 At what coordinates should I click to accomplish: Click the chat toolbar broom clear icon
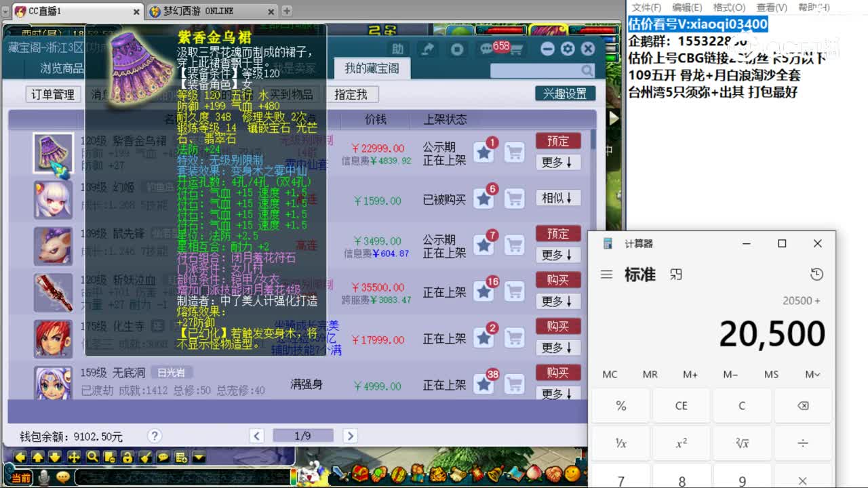[145, 457]
